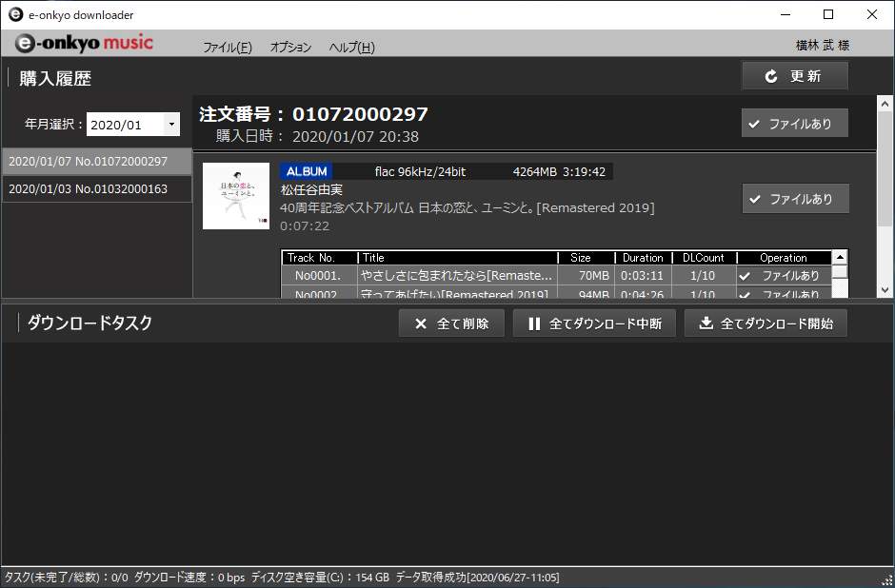Click the purchase history scroll-up arrow
This screenshot has width=895, height=588.
click(x=885, y=104)
